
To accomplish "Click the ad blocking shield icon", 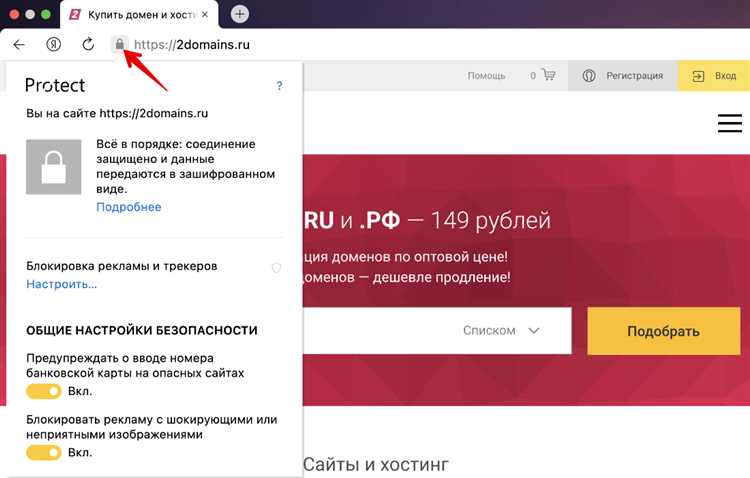I will [x=277, y=267].
